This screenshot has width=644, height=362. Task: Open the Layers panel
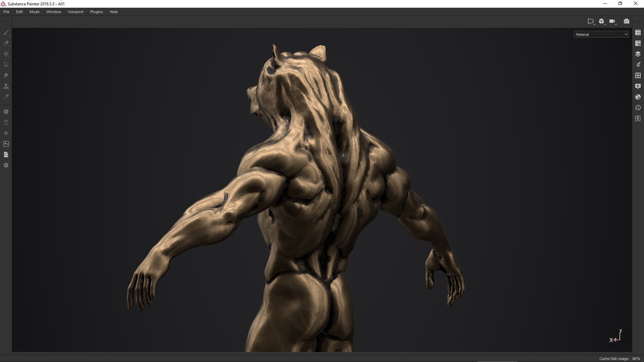638,54
